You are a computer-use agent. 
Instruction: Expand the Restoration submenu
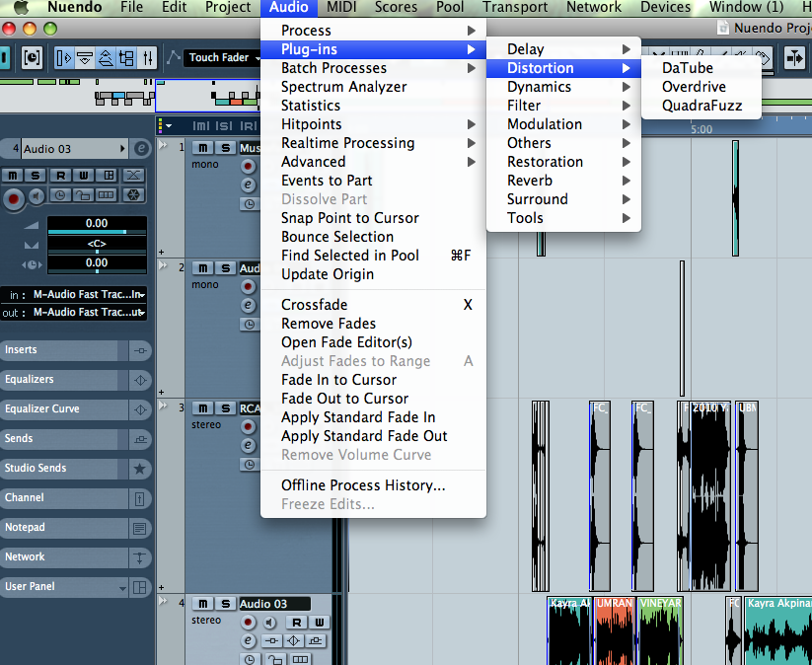(563, 162)
